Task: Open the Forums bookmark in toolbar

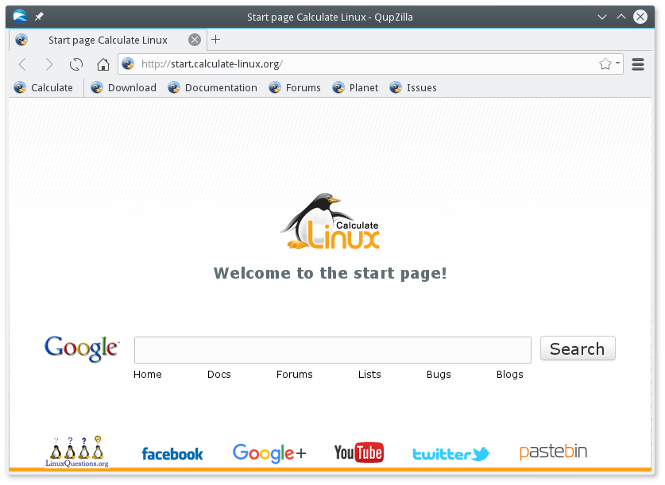Action: click(x=295, y=87)
